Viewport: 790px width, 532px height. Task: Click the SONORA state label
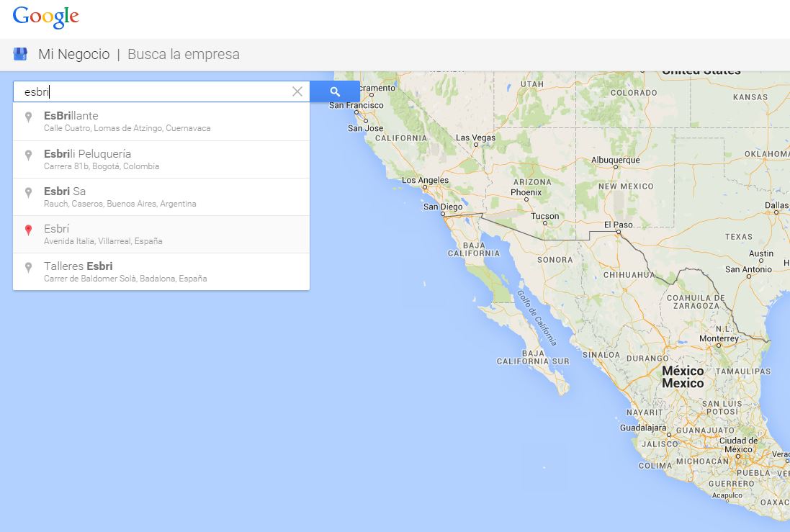(x=555, y=260)
